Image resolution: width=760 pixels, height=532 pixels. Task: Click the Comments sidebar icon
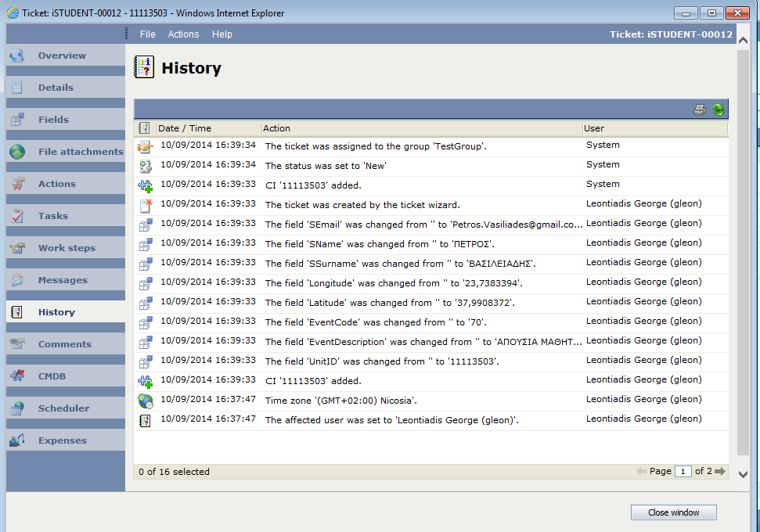point(17,344)
